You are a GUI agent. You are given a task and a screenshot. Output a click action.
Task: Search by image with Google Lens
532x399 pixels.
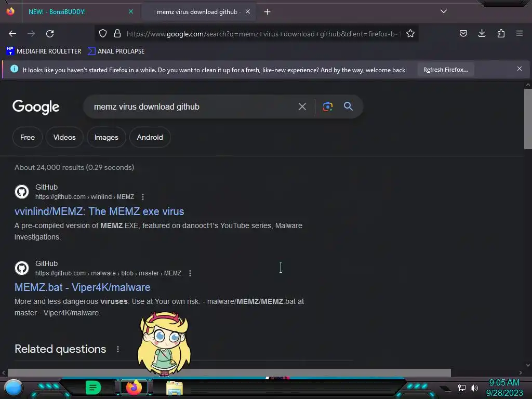(327, 107)
